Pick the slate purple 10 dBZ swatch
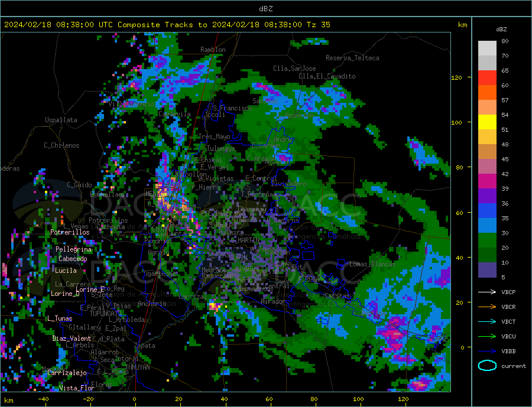 click(487, 270)
